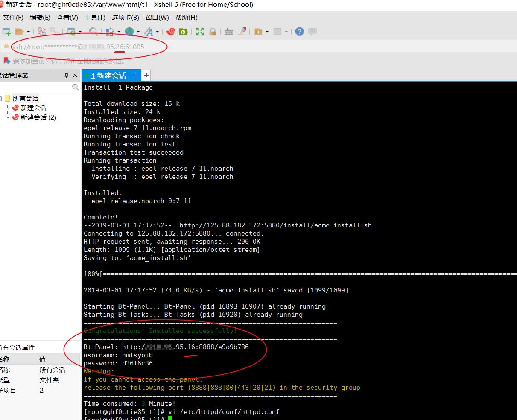The image size is (517, 420).
Task: Click the highlighter pen toolbar icon
Action: click(242, 32)
